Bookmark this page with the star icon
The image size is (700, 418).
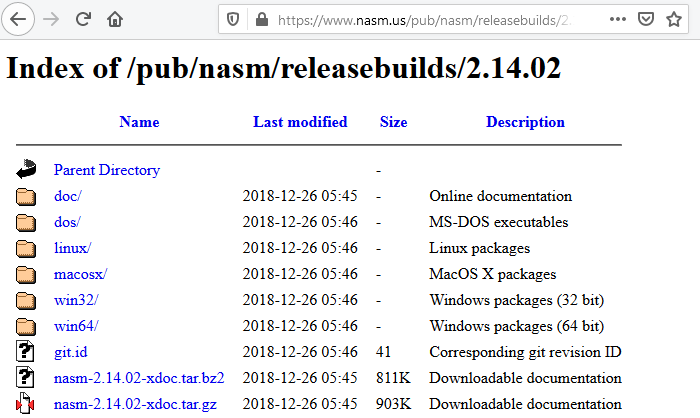[x=674, y=19]
